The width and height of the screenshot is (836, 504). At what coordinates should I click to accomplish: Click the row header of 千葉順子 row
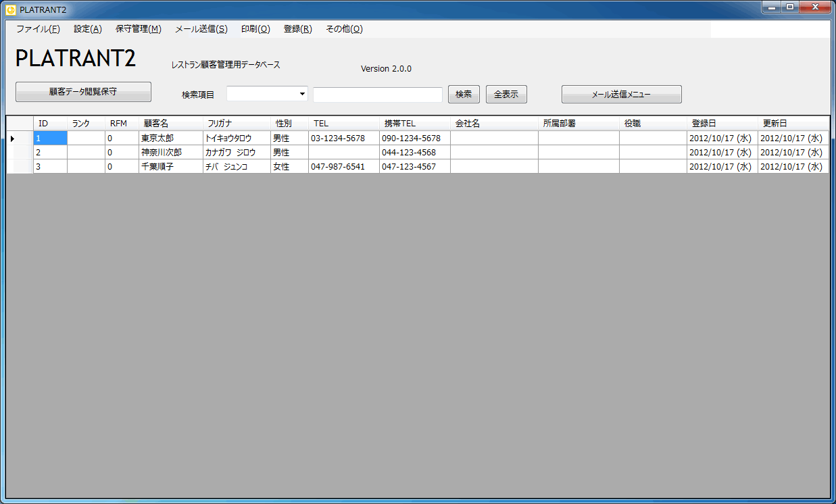pos(20,166)
